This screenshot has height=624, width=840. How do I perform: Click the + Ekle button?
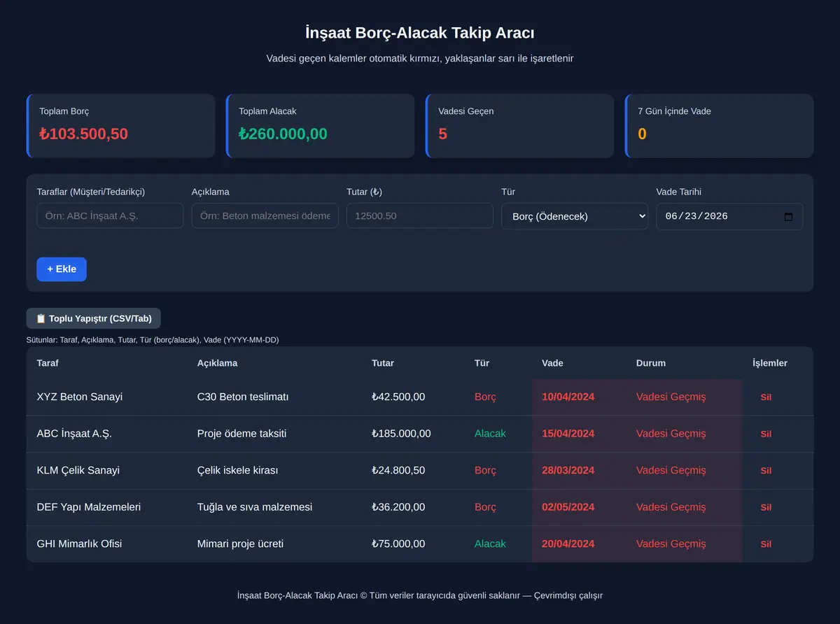click(x=62, y=269)
